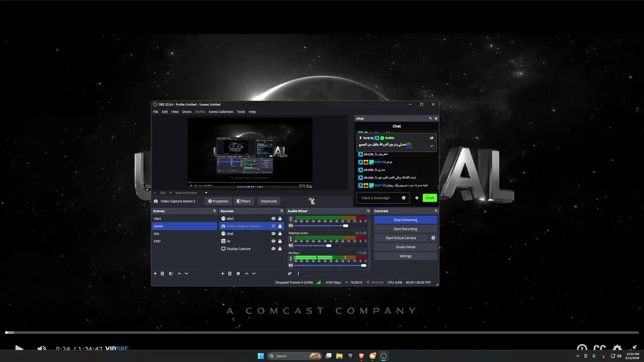Open emoji picker in chat message box
Screen dimensions: 644x362
pos(404,198)
